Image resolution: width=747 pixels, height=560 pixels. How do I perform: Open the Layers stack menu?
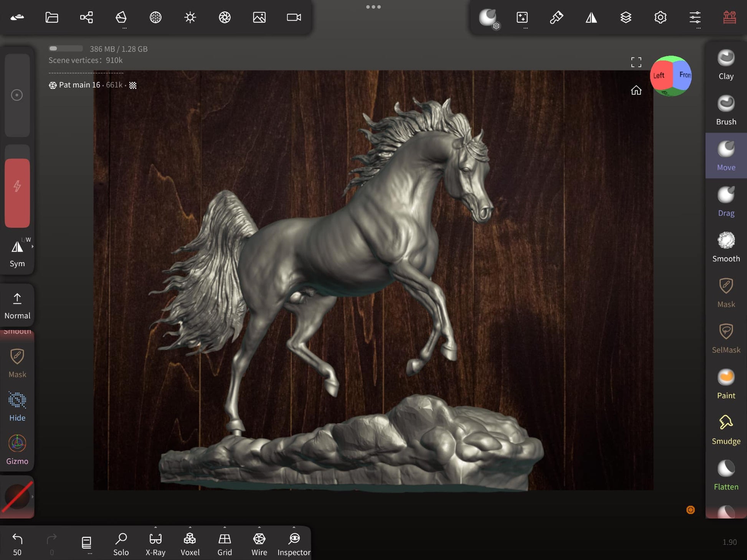(x=626, y=17)
